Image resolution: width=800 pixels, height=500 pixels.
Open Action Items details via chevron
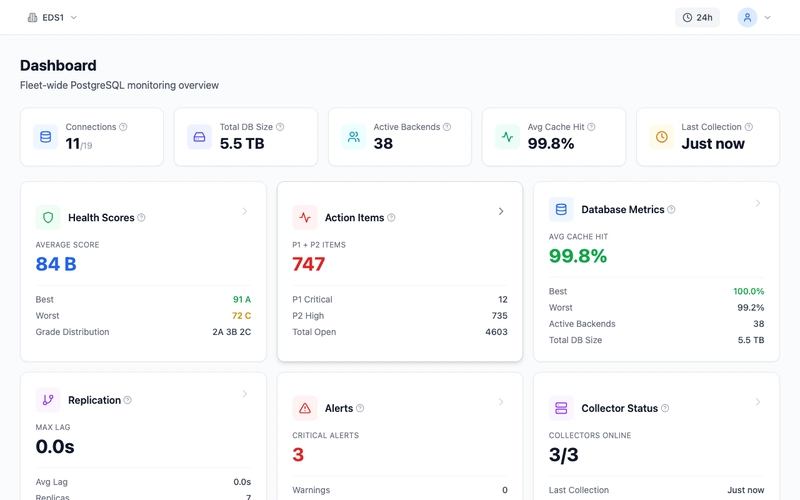point(501,211)
